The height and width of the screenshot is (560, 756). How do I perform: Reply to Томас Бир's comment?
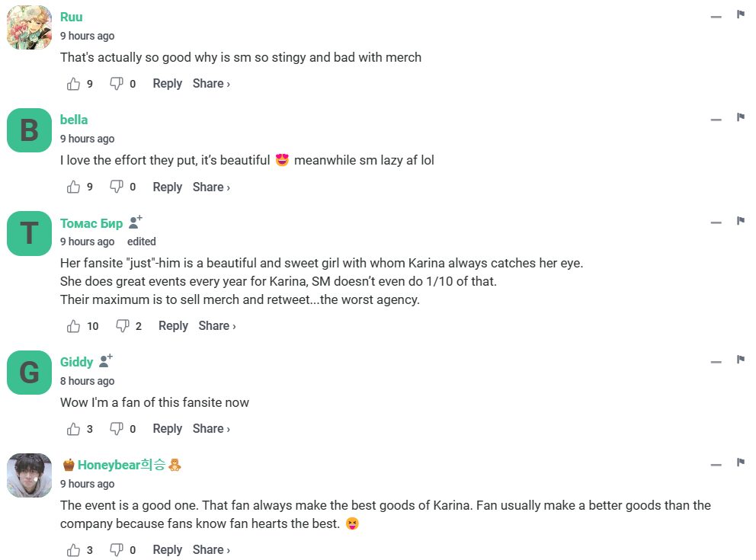pyautogui.click(x=173, y=326)
